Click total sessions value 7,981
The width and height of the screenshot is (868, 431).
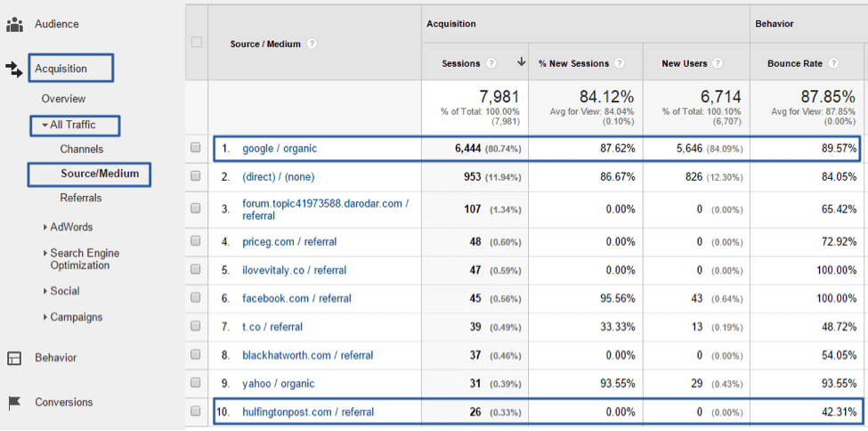coord(499,97)
